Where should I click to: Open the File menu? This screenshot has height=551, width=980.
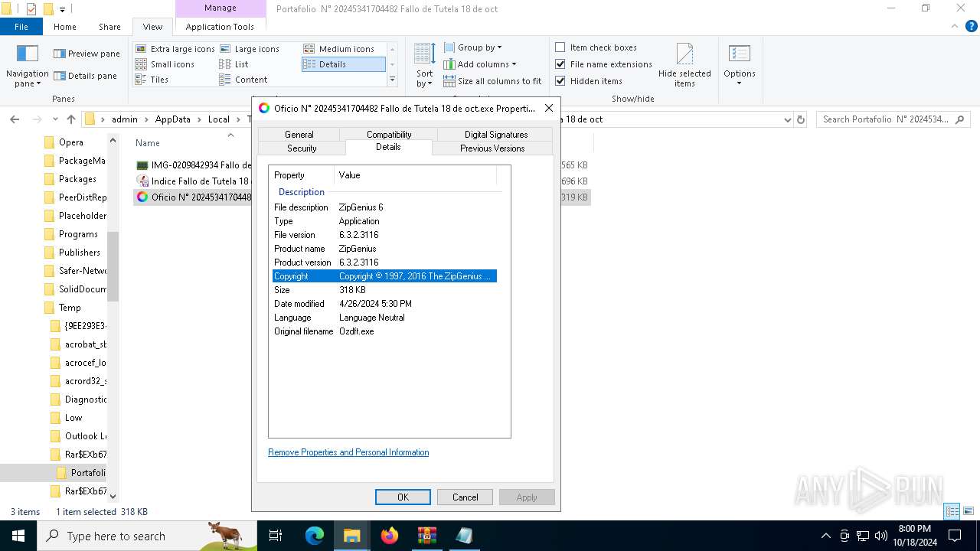[21, 27]
